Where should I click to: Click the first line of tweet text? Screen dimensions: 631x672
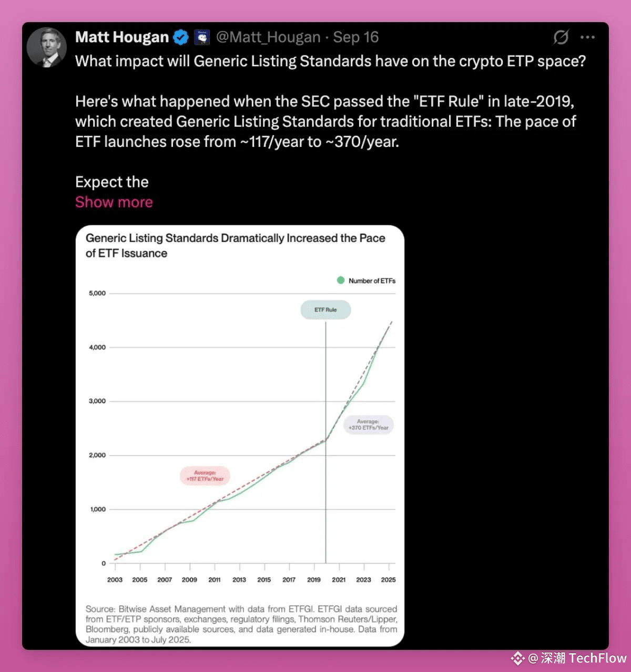coord(330,61)
